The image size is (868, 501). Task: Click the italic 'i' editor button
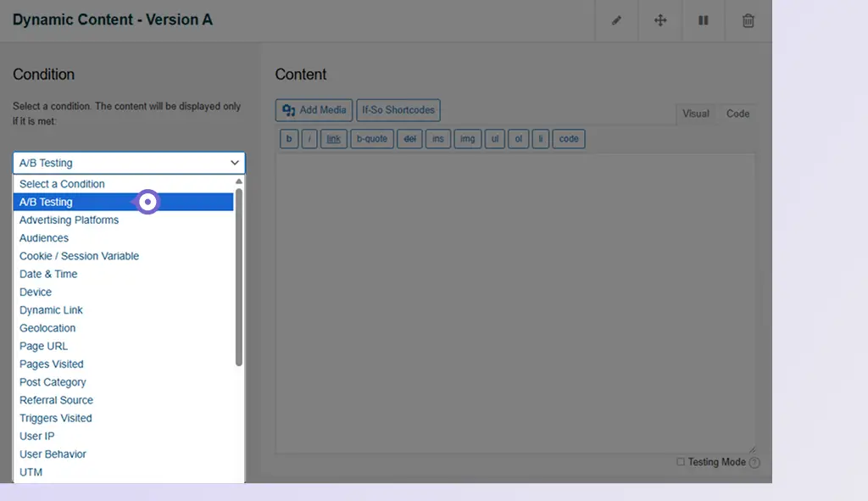pyautogui.click(x=309, y=139)
